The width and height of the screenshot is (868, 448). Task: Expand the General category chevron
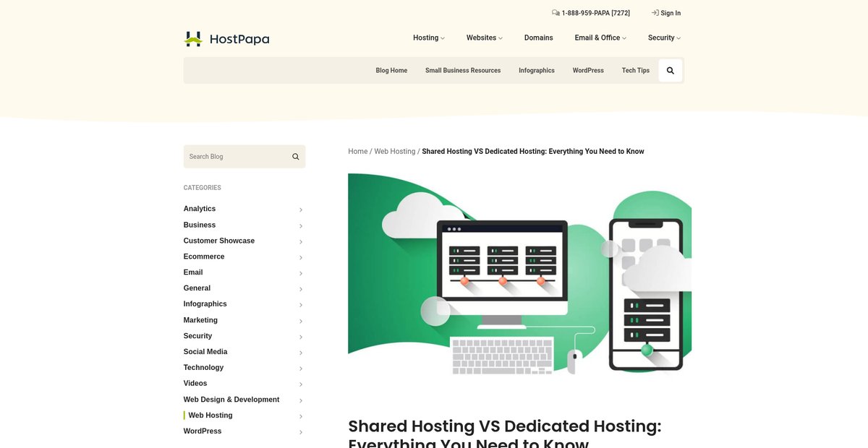[301, 289]
